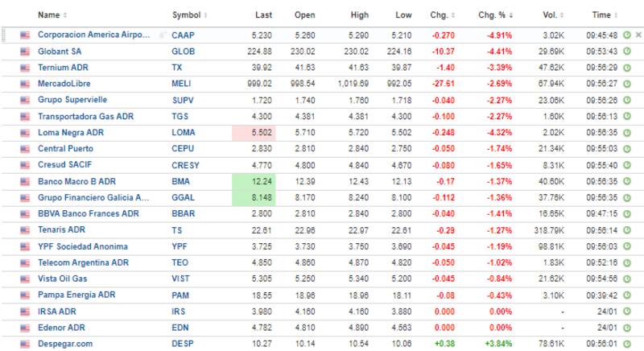
Task: Click the clock status icon for Despegar.com
Action: tap(626, 343)
